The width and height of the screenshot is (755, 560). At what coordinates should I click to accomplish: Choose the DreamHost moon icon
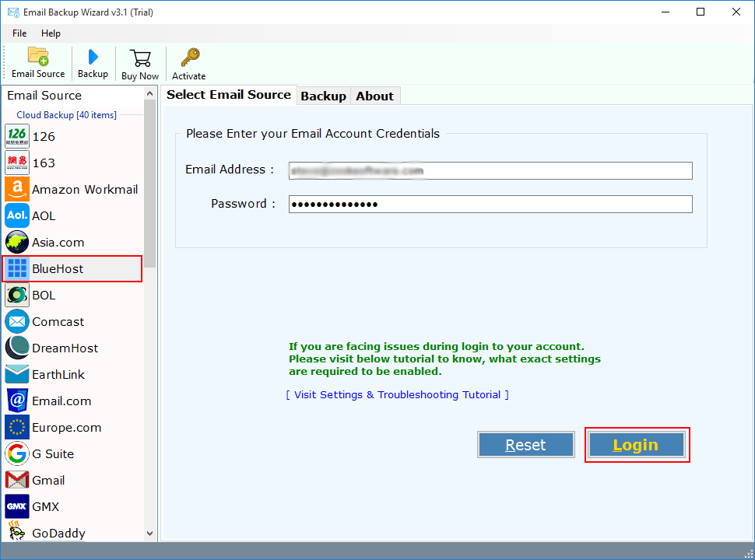[x=17, y=348]
